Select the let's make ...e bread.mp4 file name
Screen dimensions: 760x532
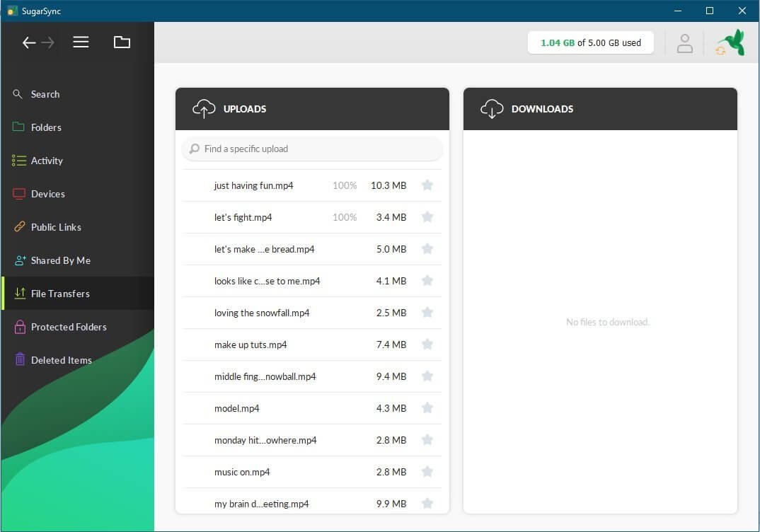tap(264, 249)
